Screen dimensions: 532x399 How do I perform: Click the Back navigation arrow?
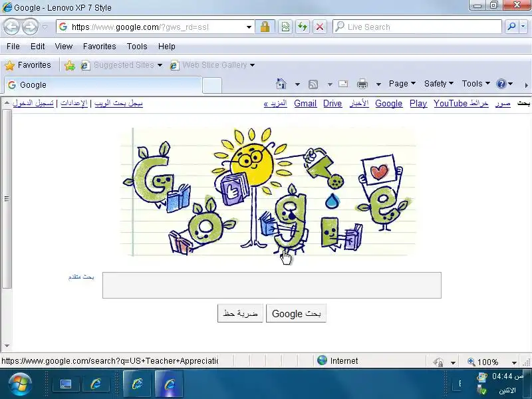[x=11, y=27]
